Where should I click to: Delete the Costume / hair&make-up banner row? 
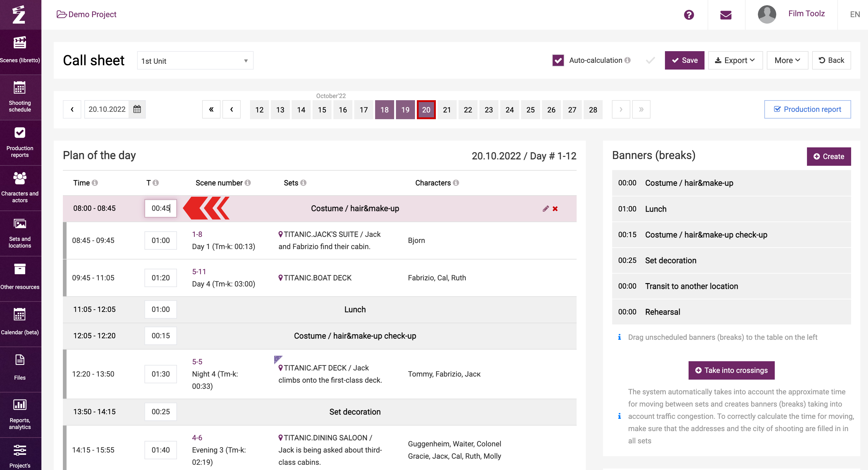click(x=555, y=208)
